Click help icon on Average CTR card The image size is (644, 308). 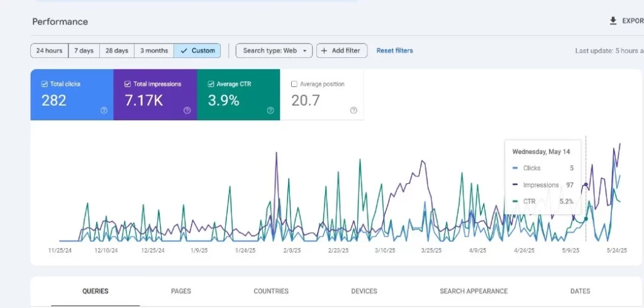pyautogui.click(x=270, y=110)
